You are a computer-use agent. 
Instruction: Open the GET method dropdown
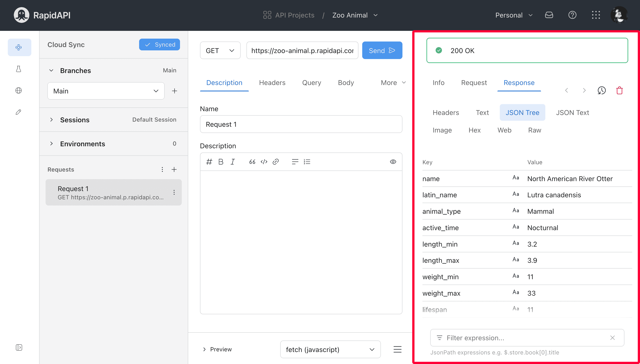pos(220,51)
